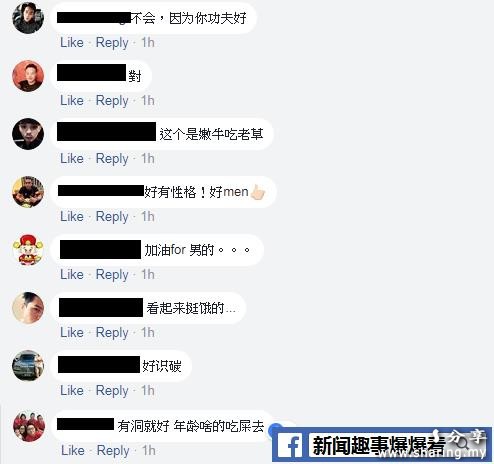494x464 pixels.
Task: Like the comment '看起来挺饿的'
Action: pyautogui.click(x=72, y=333)
